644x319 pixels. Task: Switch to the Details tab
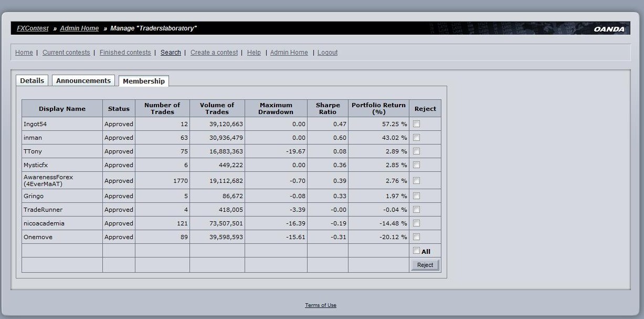click(x=32, y=80)
